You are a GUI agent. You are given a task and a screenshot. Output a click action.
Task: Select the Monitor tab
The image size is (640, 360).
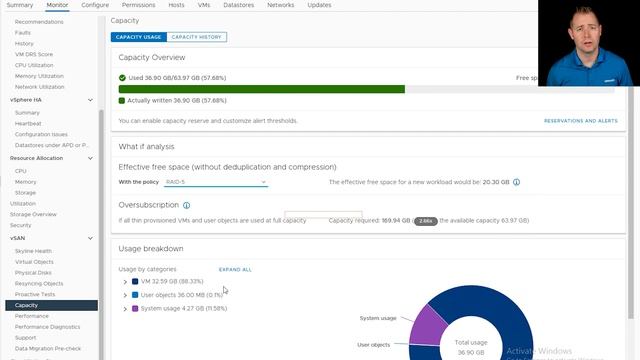57,5
